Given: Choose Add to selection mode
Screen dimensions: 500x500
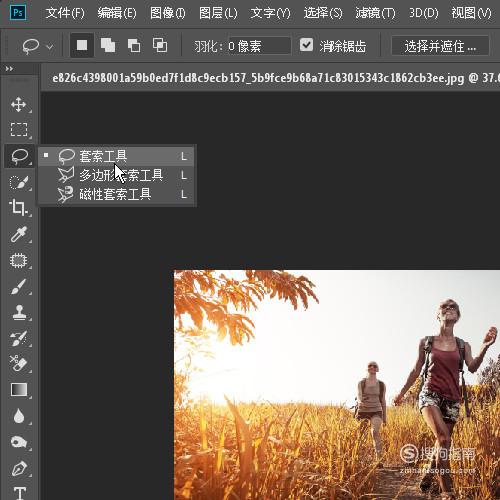Looking at the screenshot, I should (x=108, y=45).
